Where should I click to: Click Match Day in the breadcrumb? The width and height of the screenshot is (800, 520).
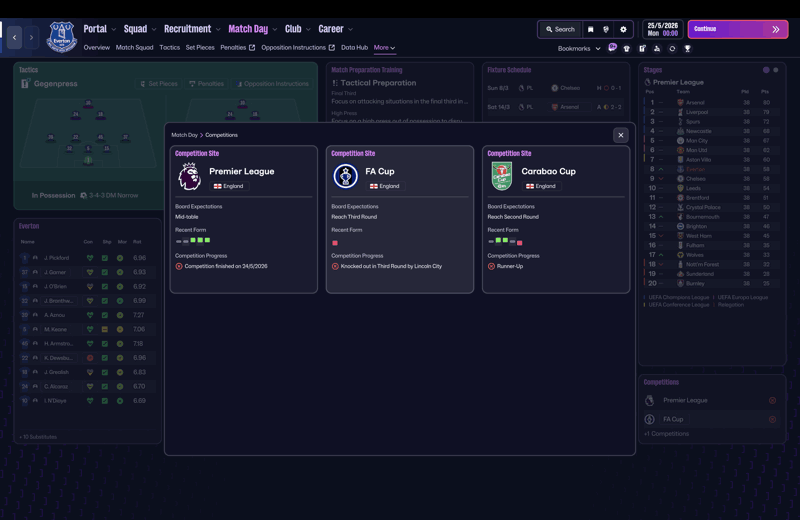pos(184,135)
